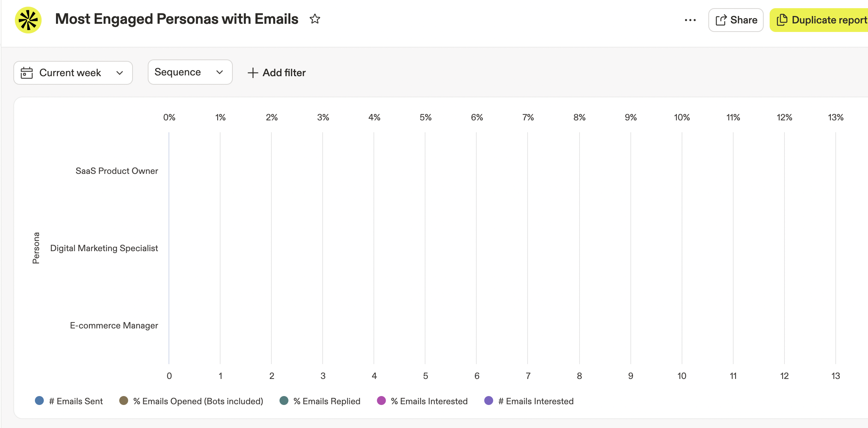This screenshot has width=868, height=428.
Task: Click the purple % Emails Interested swatch
Action: click(x=381, y=401)
